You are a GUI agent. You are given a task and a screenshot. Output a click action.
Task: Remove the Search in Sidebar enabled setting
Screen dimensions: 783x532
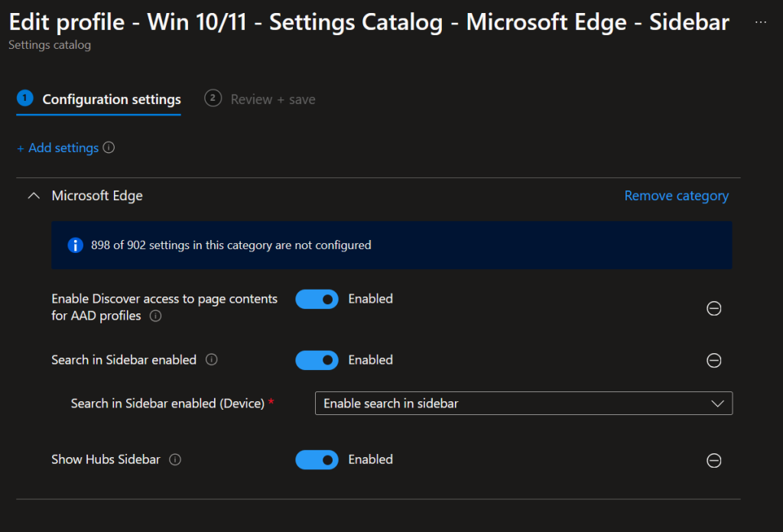(x=713, y=360)
